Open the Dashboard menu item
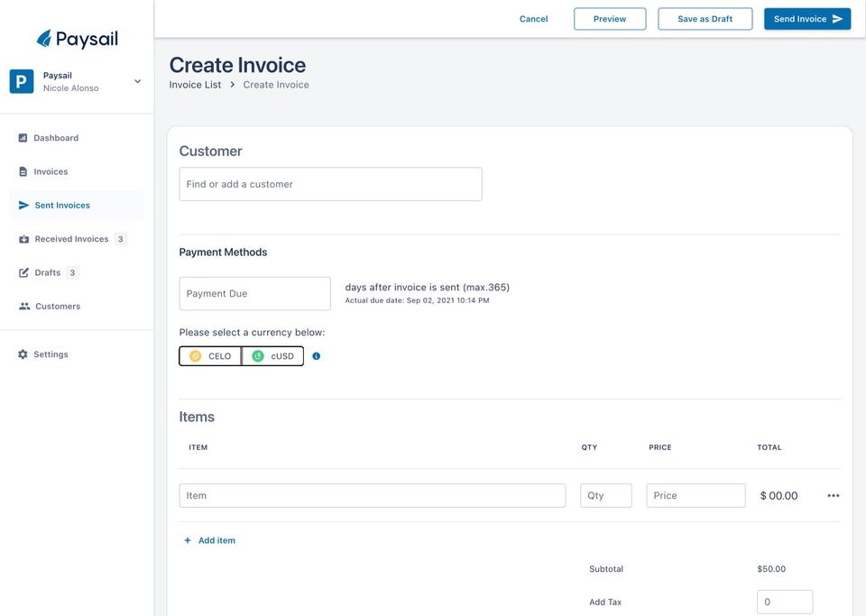 coord(77,138)
